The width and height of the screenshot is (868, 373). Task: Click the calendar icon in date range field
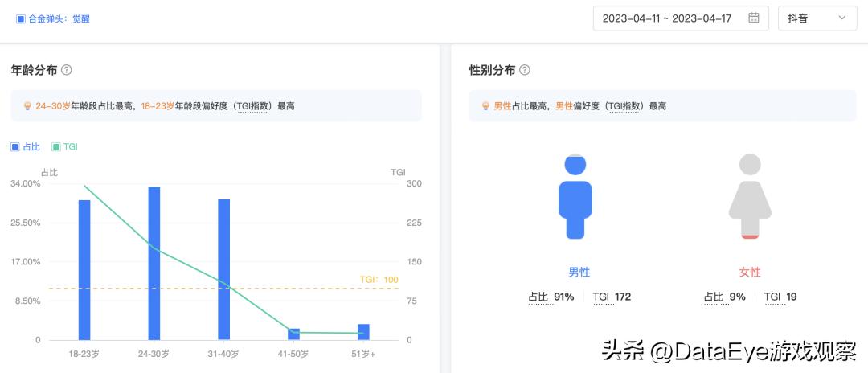pyautogui.click(x=753, y=18)
